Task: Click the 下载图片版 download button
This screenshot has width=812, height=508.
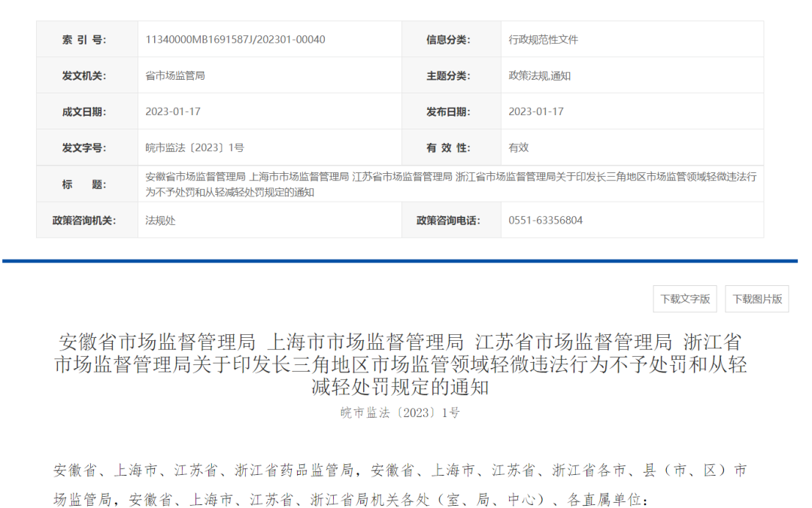Action: [x=756, y=298]
